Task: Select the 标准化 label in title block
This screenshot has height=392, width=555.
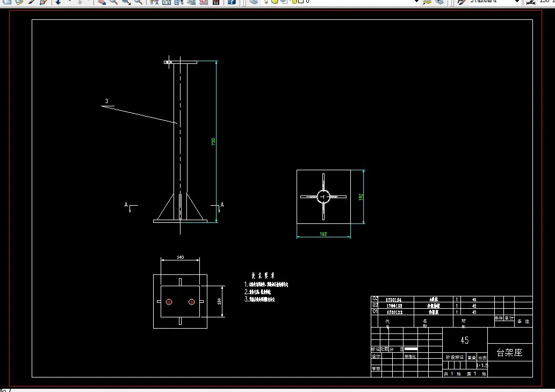Action: point(410,356)
